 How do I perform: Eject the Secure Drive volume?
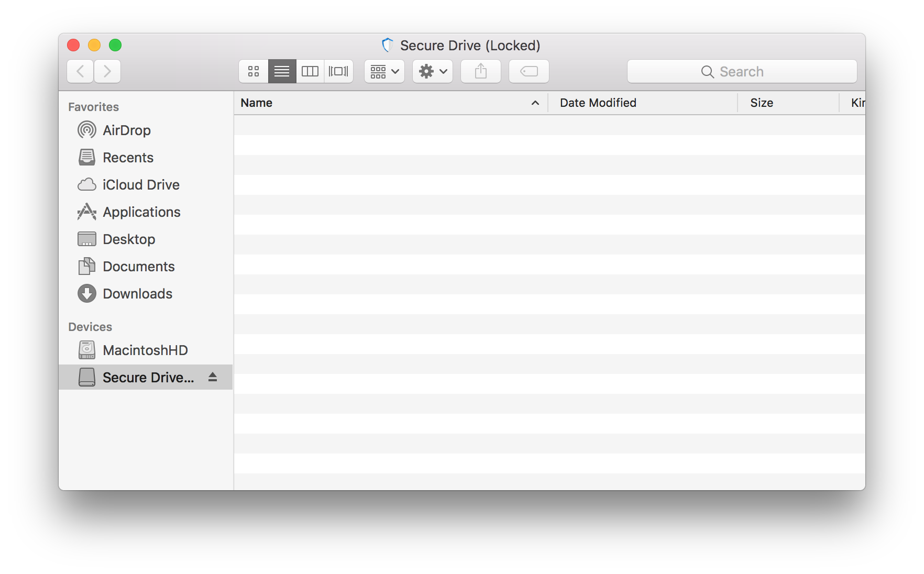pyautogui.click(x=213, y=377)
